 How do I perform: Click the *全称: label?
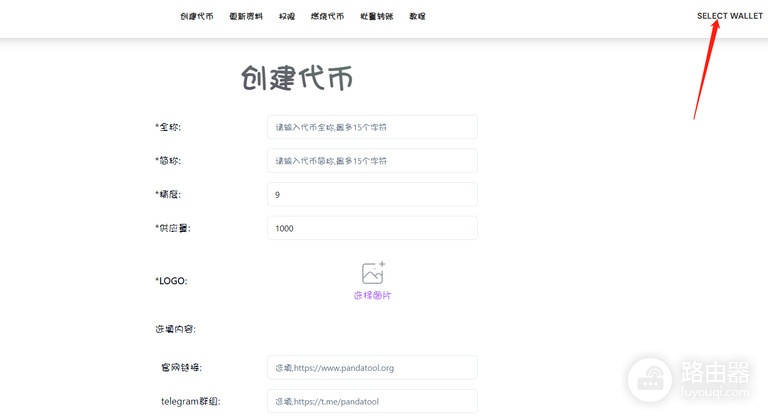tap(168, 127)
